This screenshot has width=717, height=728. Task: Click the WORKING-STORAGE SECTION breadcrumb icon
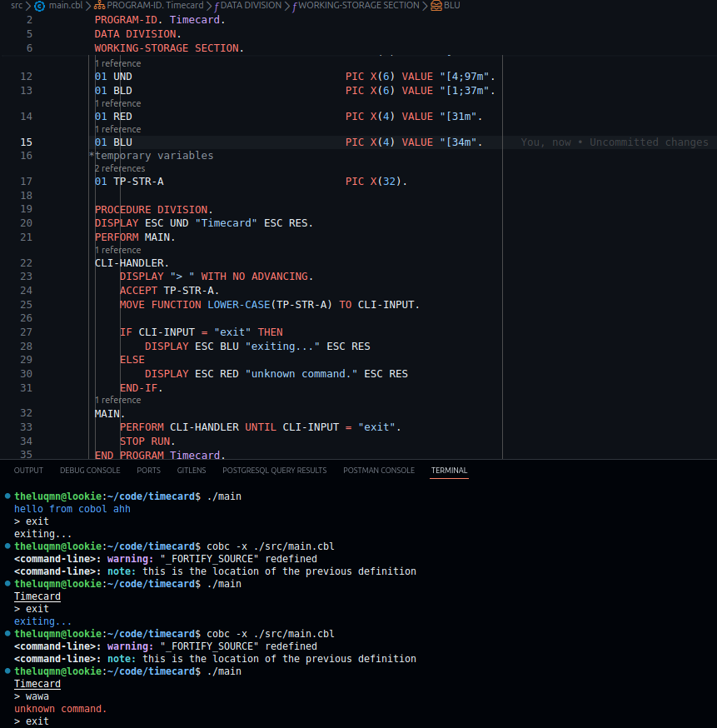point(293,6)
